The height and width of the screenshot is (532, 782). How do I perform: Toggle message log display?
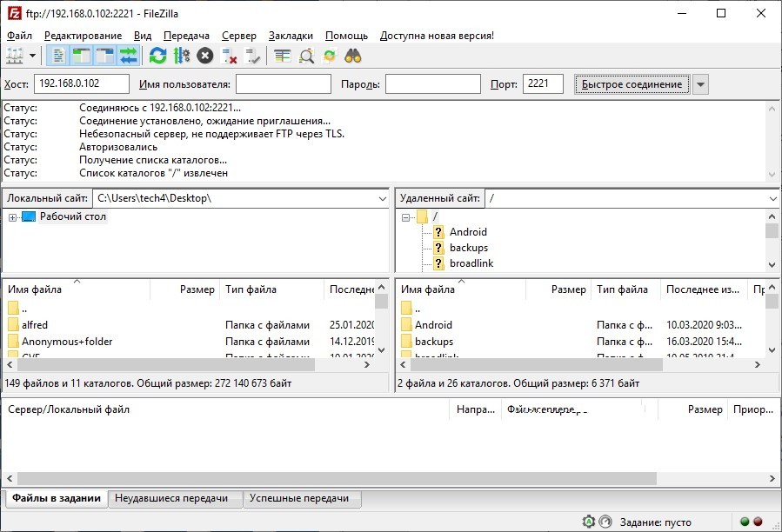coord(58,56)
